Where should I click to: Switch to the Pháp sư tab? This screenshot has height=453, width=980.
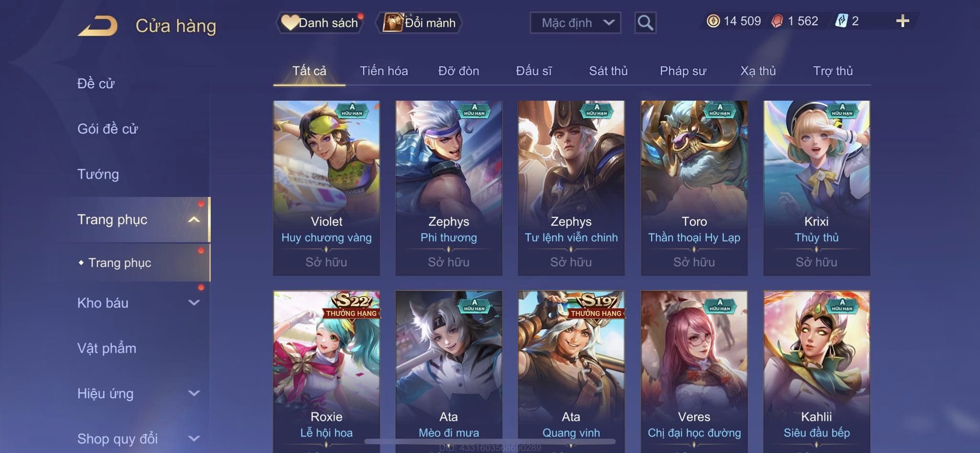[683, 71]
